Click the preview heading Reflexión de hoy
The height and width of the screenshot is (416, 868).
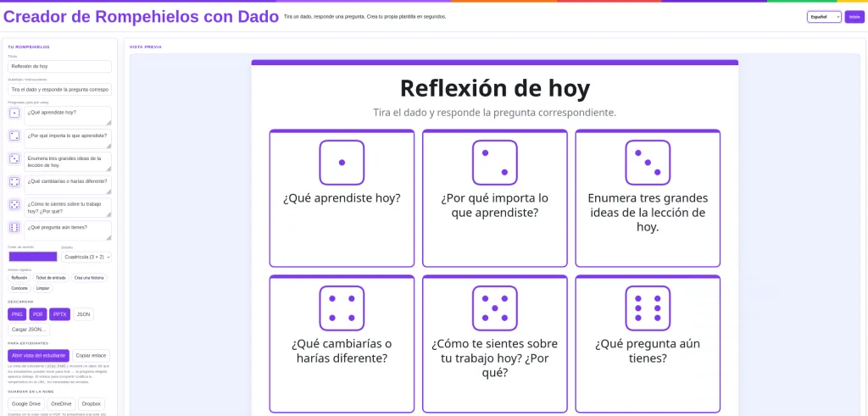495,88
